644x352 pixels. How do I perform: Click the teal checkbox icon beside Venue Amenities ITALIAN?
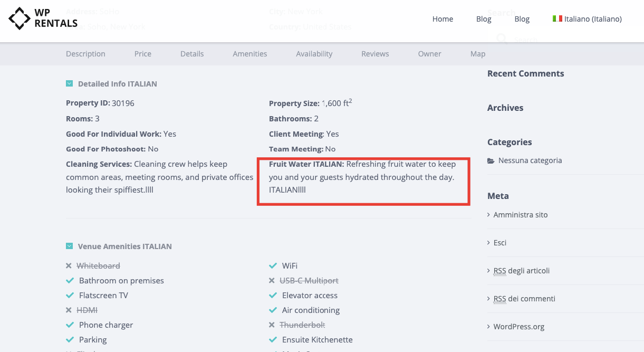tap(70, 245)
